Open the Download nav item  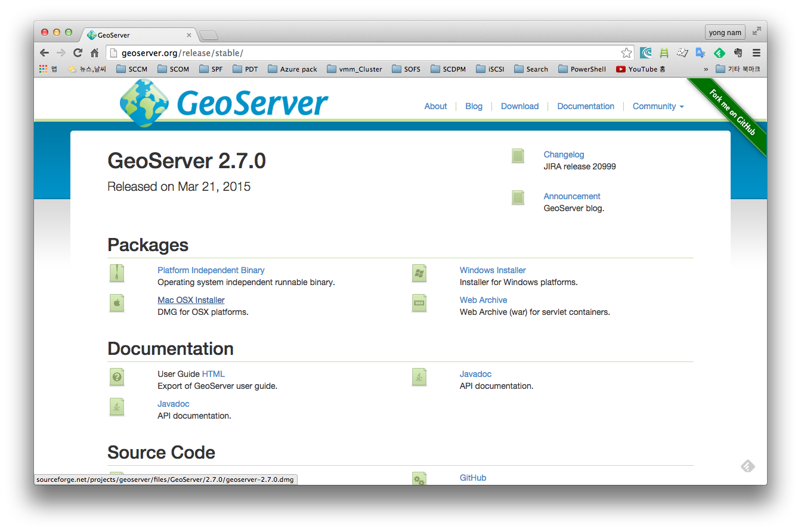pyautogui.click(x=519, y=106)
